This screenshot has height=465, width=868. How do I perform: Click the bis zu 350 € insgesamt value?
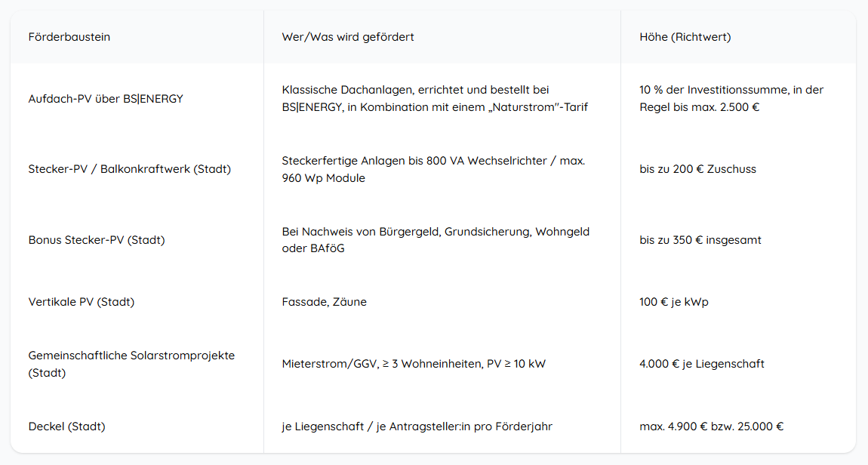(x=700, y=240)
